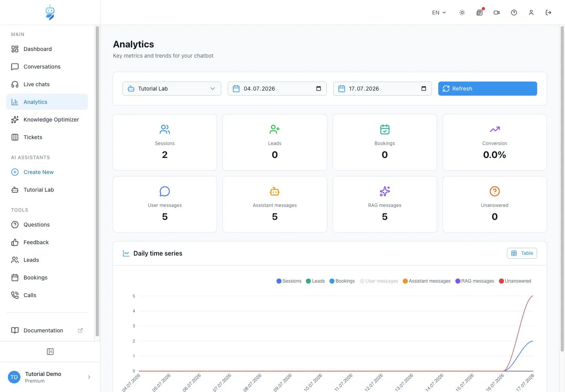The image size is (565, 392).
Task: Open calendar picker for end date 17.07.2026
Action: 424,89
